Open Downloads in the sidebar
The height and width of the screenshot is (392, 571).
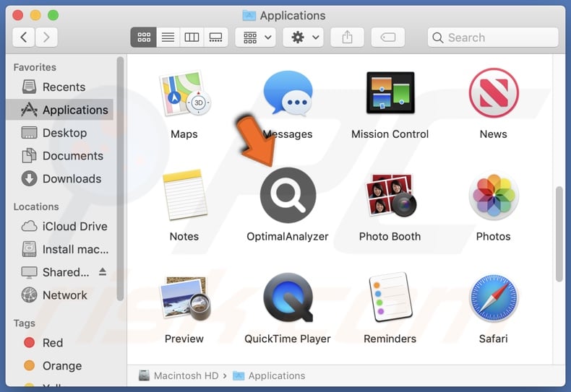pos(60,178)
